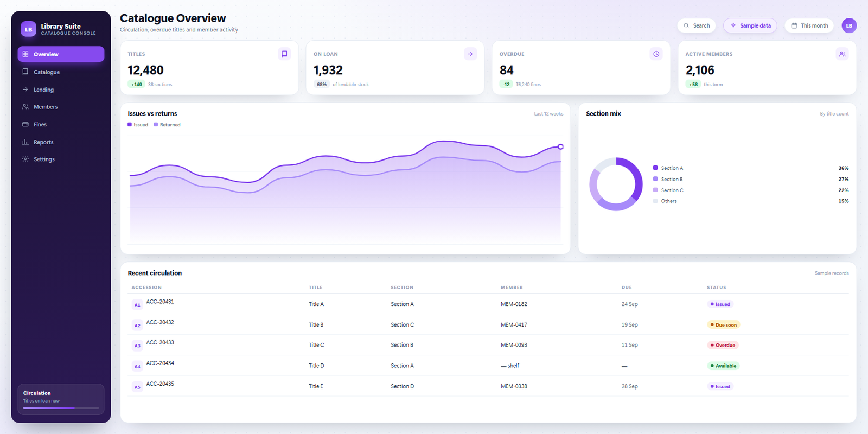This screenshot has width=868, height=434.
Task: Click the bookmark icon on Titles card
Action: tap(284, 54)
